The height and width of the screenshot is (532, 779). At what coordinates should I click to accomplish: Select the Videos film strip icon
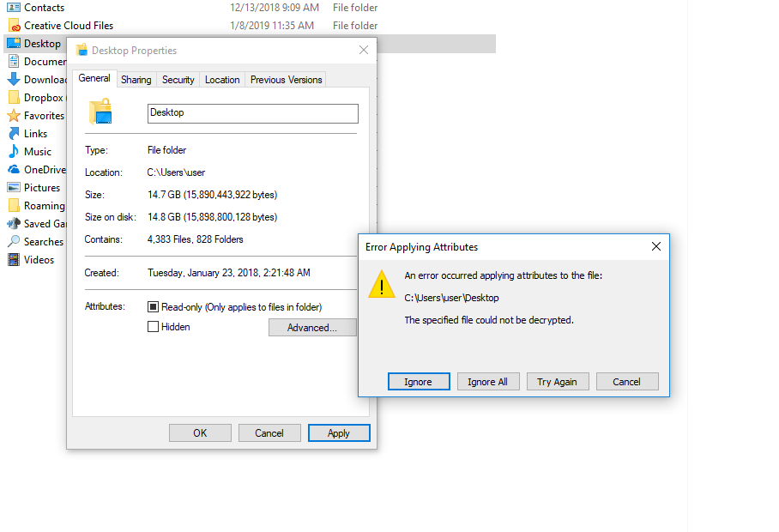coord(14,260)
